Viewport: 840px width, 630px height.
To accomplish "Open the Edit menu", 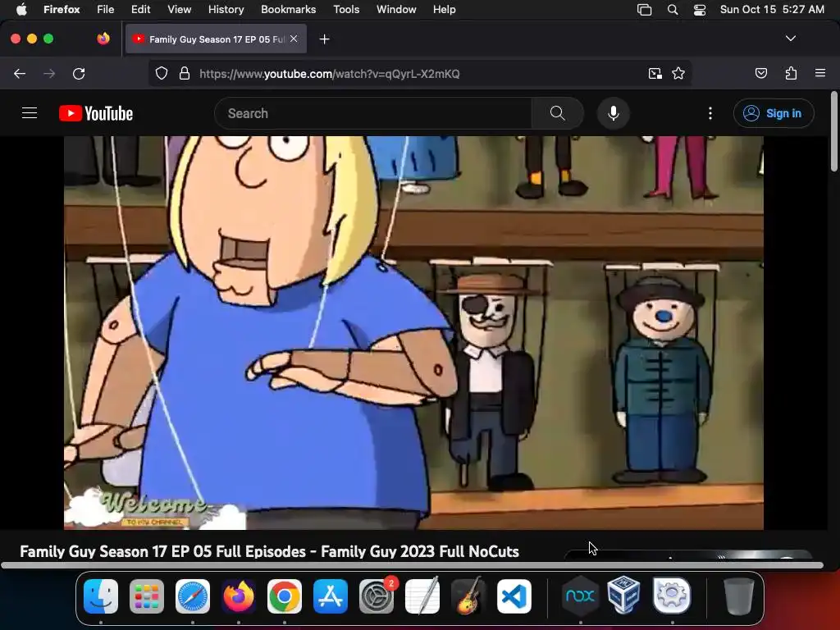I will 141,10.
